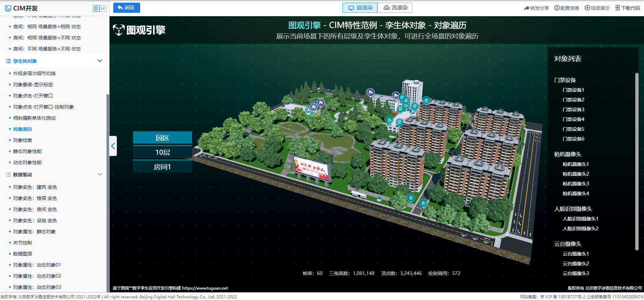Open 房间：不同 场景服务+不同 状态

click(x=47, y=49)
